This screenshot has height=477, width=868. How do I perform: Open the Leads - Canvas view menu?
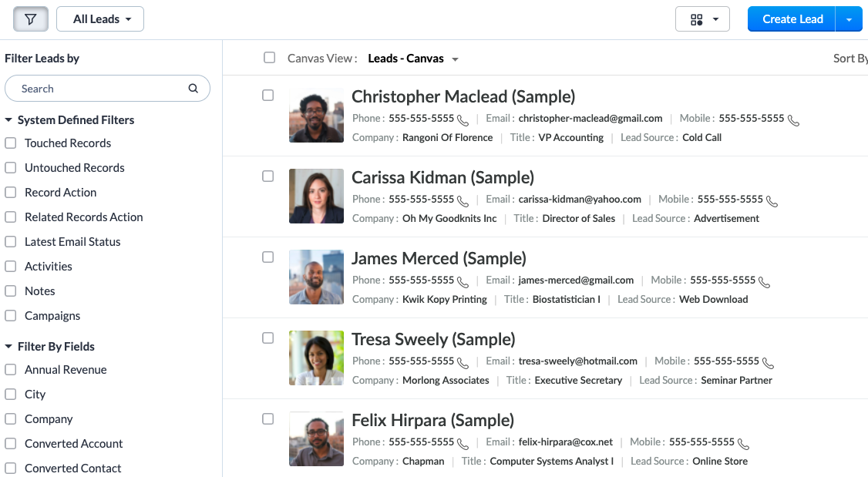413,59
